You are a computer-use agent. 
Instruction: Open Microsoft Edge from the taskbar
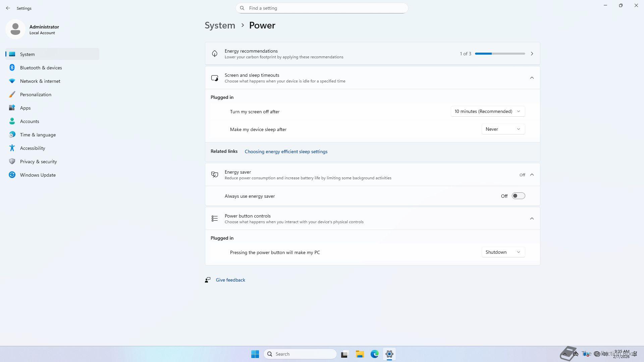[374, 354]
